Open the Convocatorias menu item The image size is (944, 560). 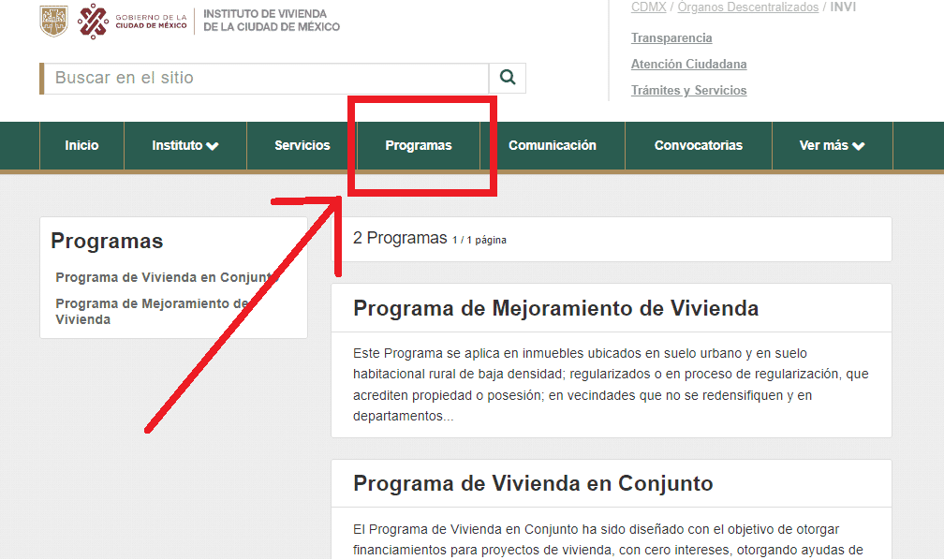coord(698,145)
